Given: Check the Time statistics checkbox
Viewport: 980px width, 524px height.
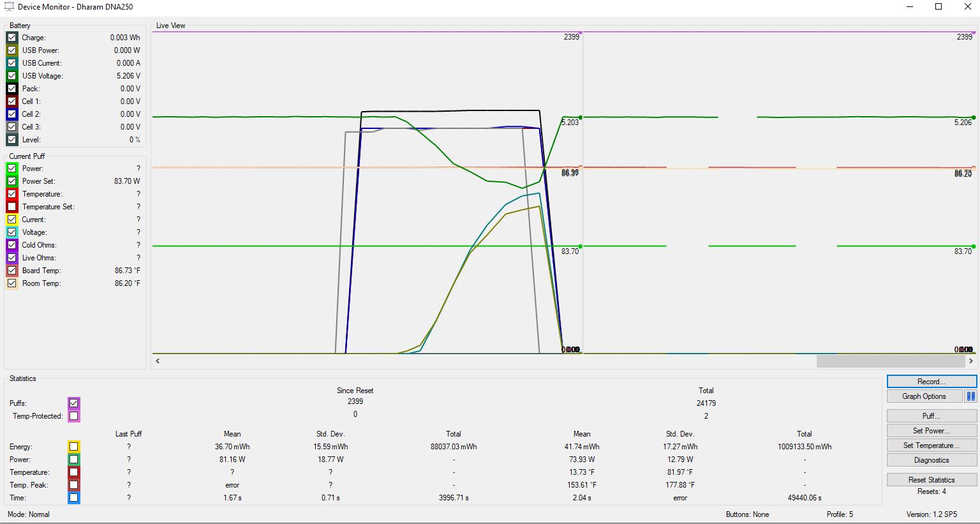Looking at the screenshot, I should coord(74,498).
